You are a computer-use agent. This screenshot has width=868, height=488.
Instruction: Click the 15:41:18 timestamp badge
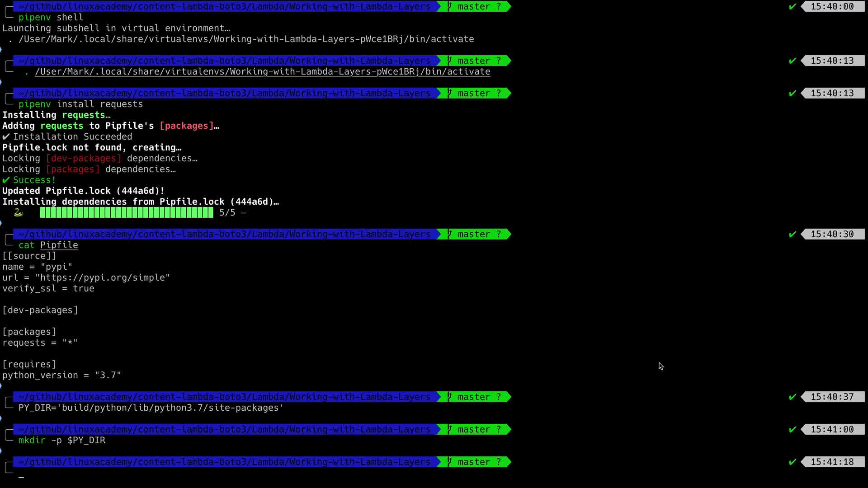click(x=832, y=462)
